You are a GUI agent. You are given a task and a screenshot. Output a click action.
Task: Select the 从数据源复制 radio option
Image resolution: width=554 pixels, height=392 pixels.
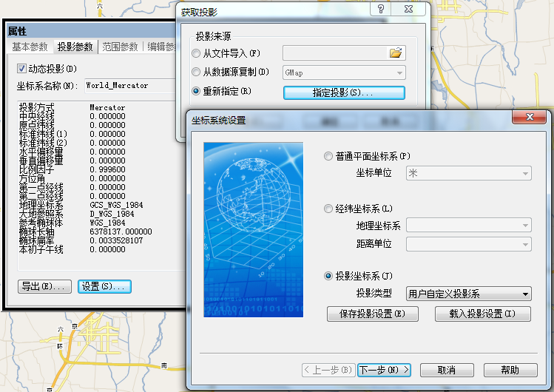tap(196, 72)
